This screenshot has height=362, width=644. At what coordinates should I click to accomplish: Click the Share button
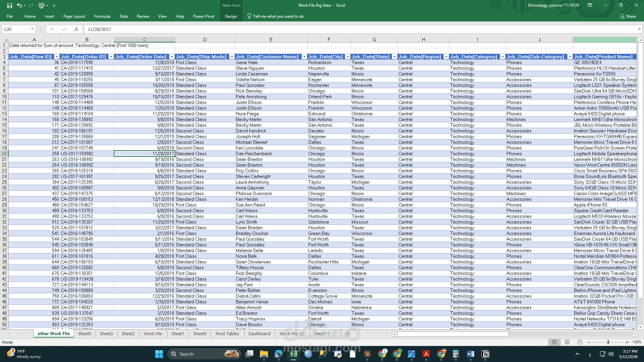(628, 16)
